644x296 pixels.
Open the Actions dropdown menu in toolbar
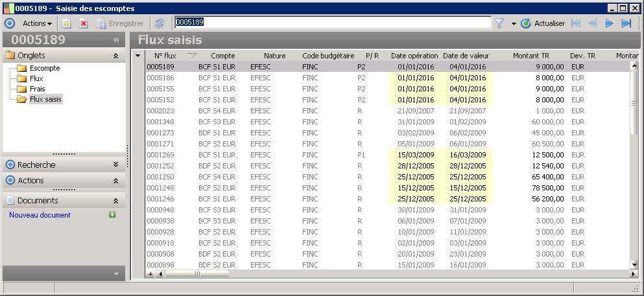click(37, 23)
